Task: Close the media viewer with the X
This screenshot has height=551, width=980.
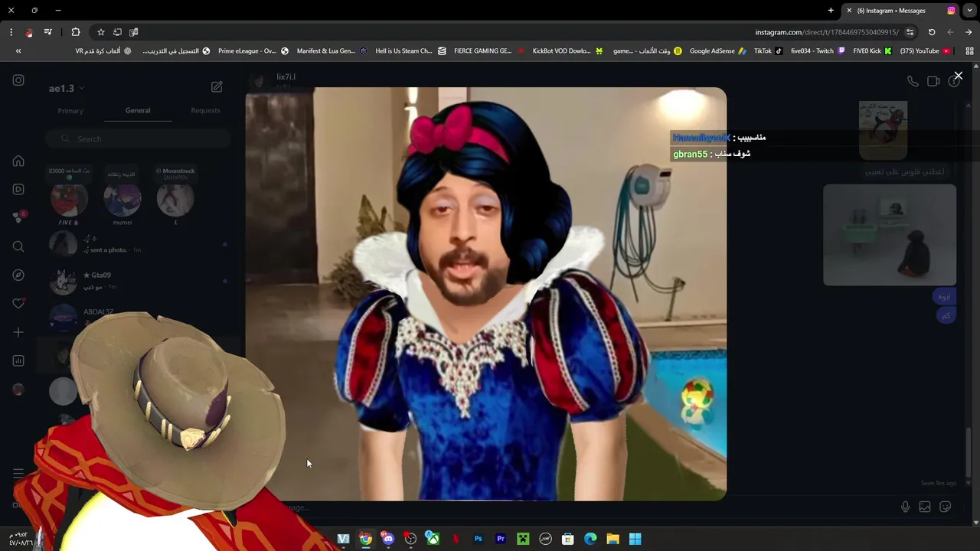Action: click(x=958, y=76)
